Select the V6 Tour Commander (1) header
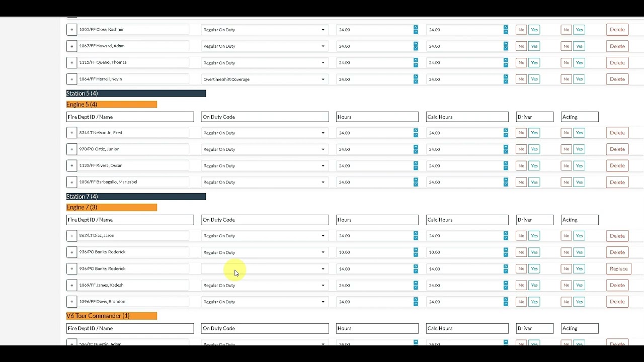 [112, 316]
